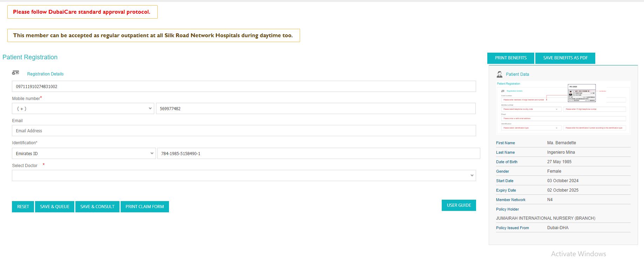Click the Patient Registration title
This screenshot has width=644, height=259.
point(30,57)
